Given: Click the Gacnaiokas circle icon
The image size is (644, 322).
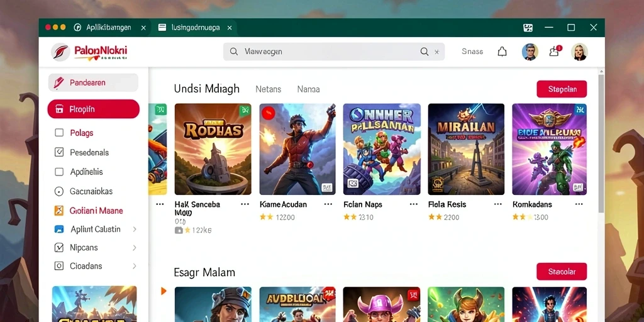Looking at the screenshot, I should point(59,191).
